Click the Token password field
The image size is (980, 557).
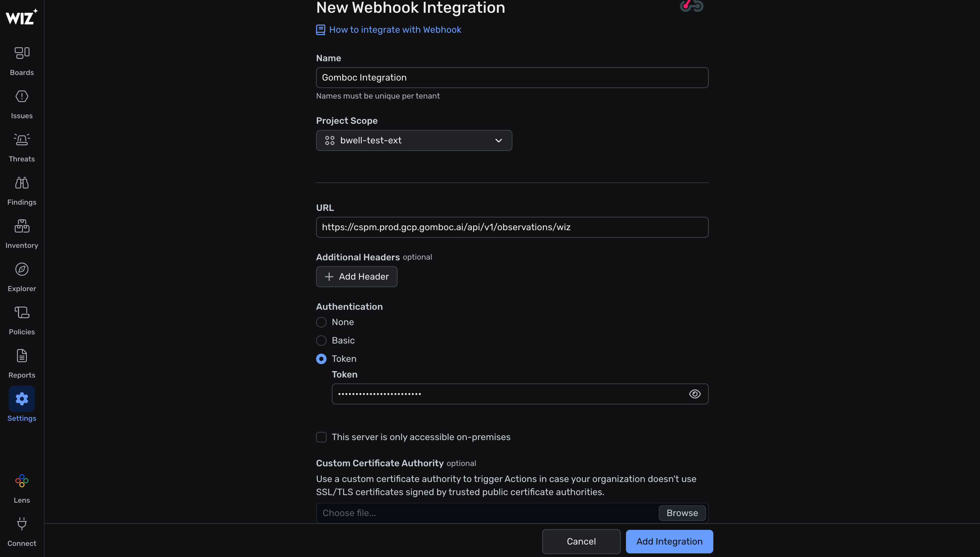[x=520, y=394]
